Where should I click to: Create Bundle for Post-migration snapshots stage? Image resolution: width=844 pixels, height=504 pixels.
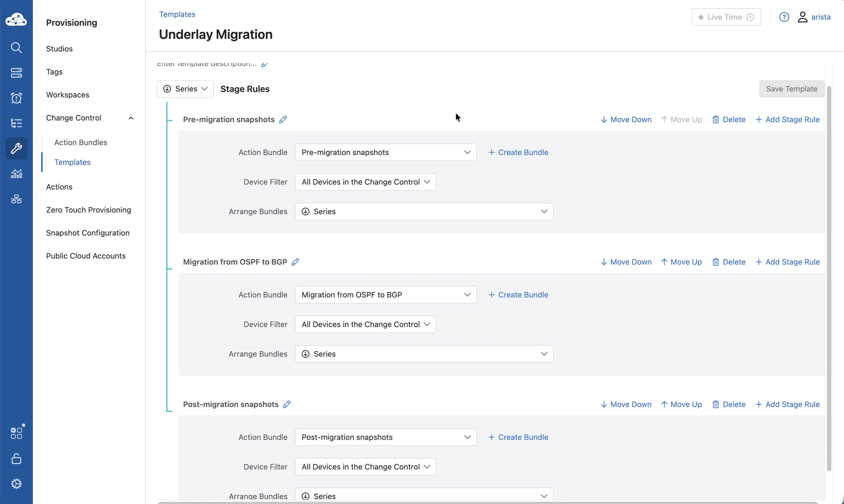click(518, 437)
